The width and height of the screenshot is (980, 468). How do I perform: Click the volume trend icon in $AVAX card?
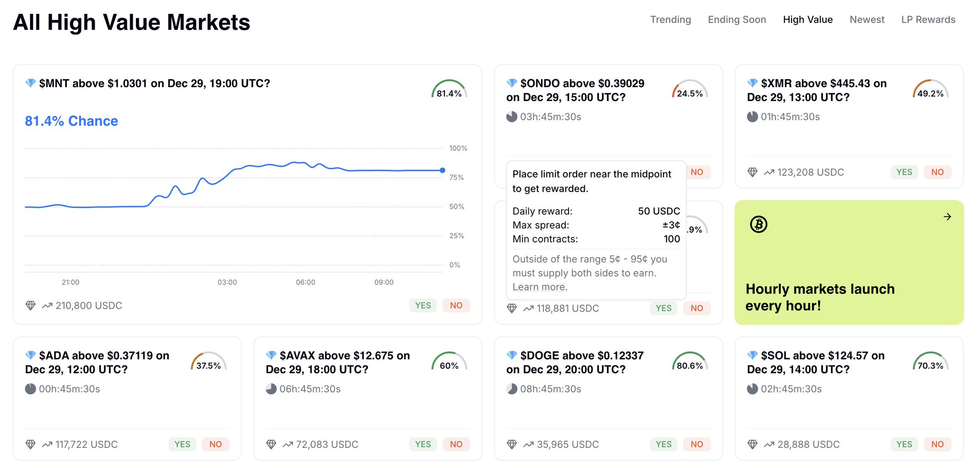point(288,445)
